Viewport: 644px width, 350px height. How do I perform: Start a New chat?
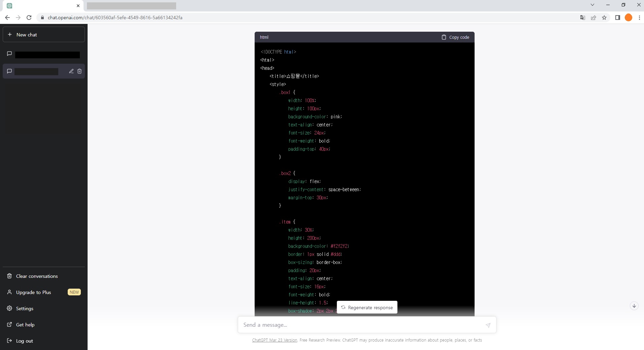pyautogui.click(x=44, y=35)
